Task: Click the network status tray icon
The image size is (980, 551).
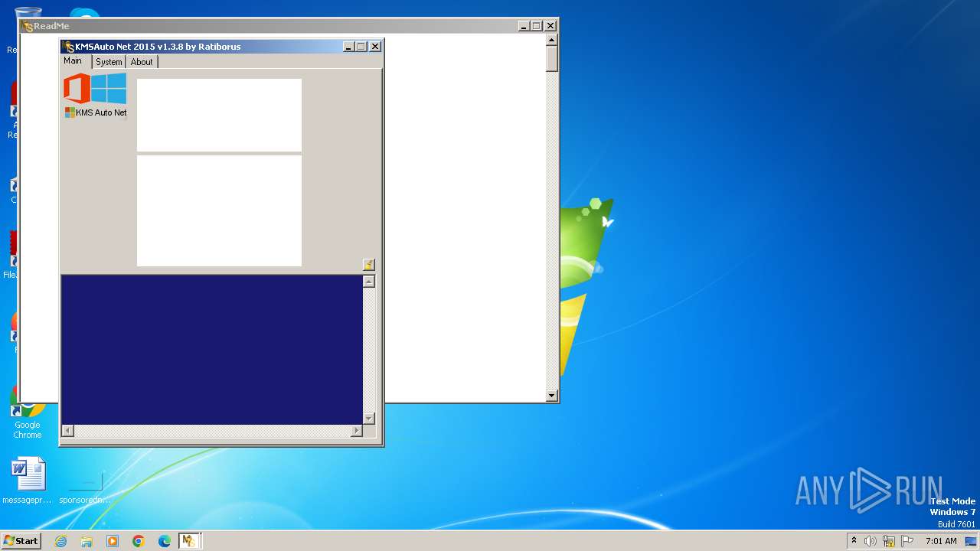Action: (x=889, y=541)
